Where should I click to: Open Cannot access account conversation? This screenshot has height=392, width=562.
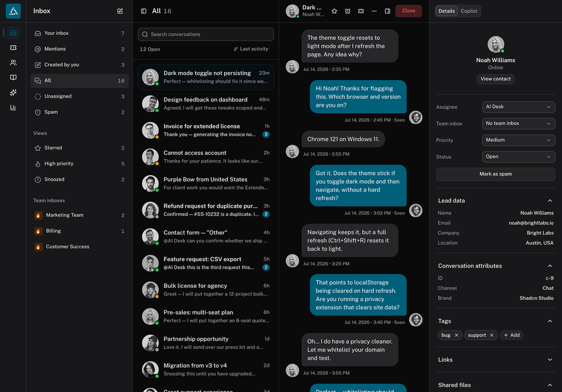point(206,157)
